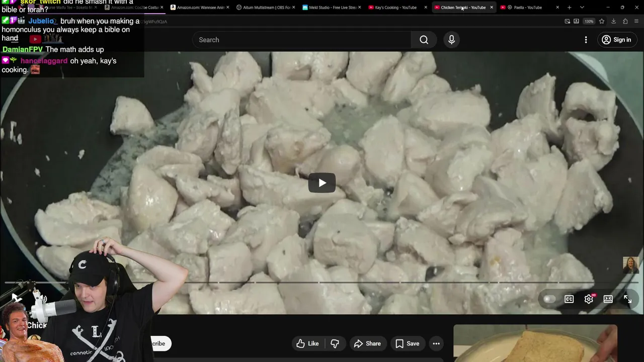Play the video with center play button
Screen dimensions: 644x362
pos(322,183)
